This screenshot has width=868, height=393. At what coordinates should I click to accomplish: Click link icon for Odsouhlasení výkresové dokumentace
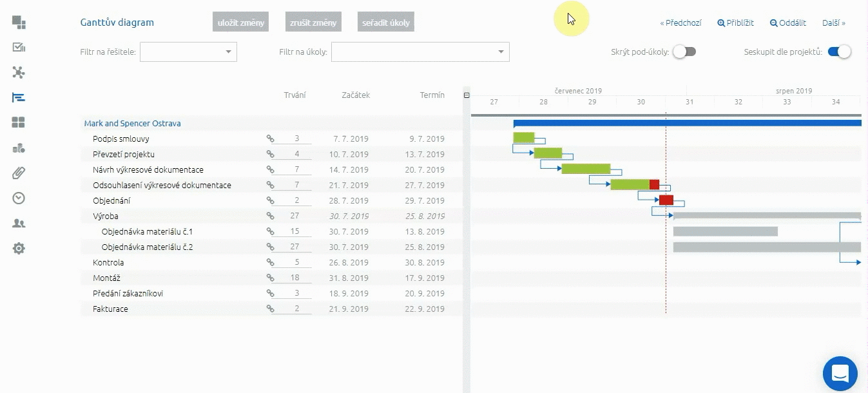click(271, 185)
